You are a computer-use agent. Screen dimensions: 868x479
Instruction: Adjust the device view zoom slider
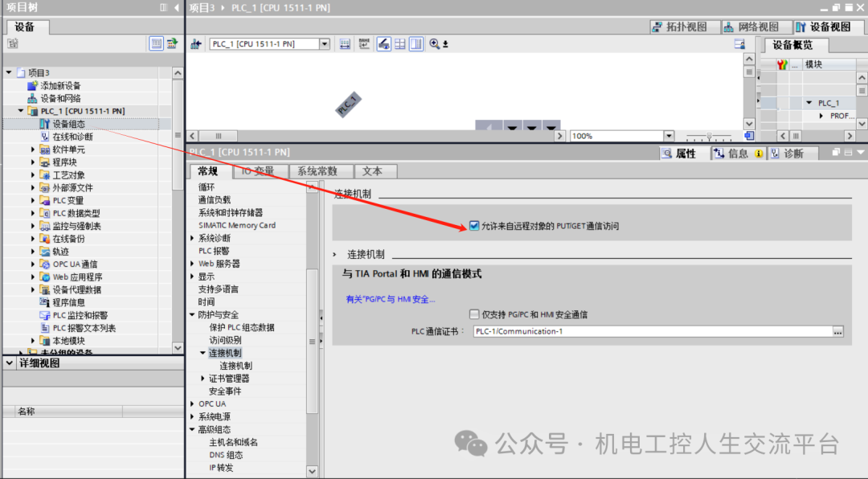(x=709, y=136)
